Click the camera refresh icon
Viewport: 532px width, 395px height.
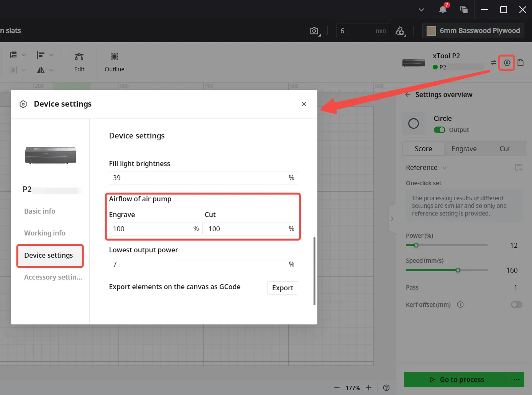tap(315, 31)
